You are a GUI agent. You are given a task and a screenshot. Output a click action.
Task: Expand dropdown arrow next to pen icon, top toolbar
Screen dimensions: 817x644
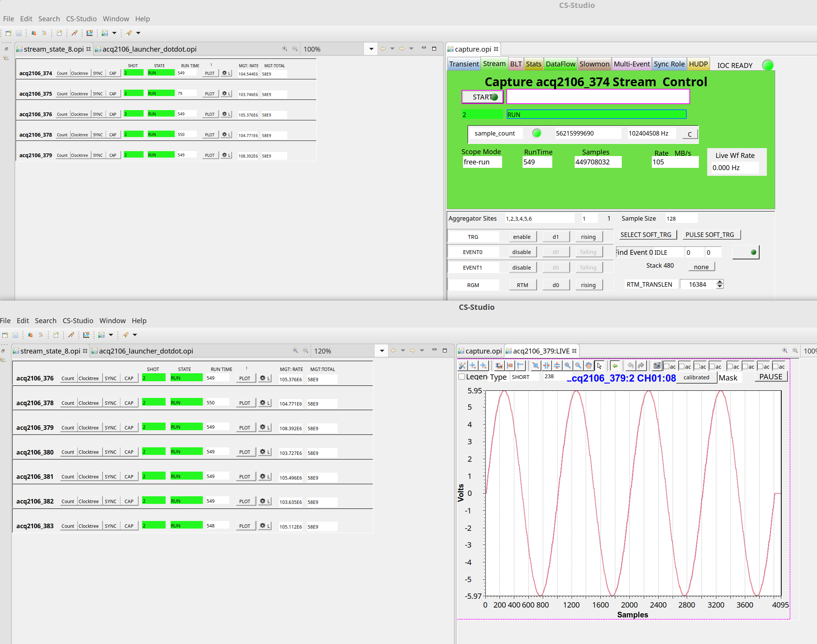pos(138,33)
